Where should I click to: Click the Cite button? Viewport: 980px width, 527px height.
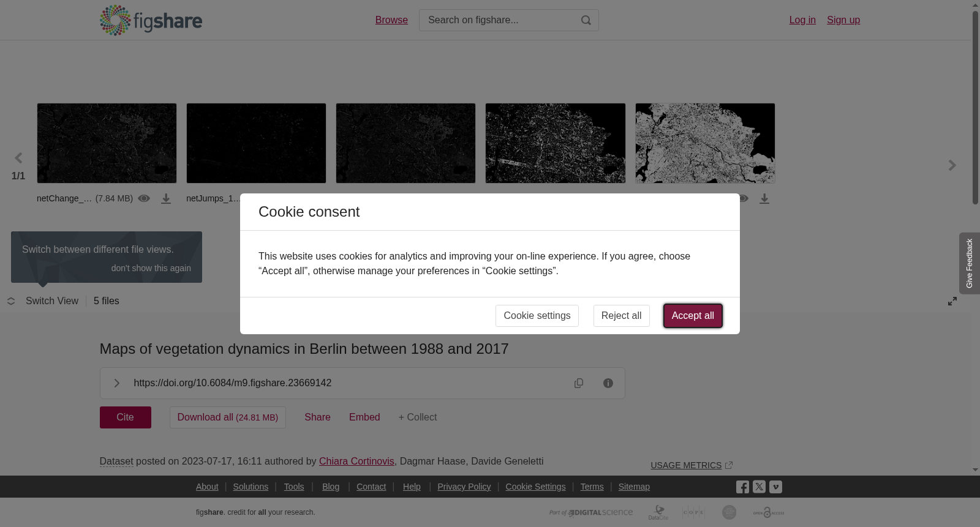(126, 417)
